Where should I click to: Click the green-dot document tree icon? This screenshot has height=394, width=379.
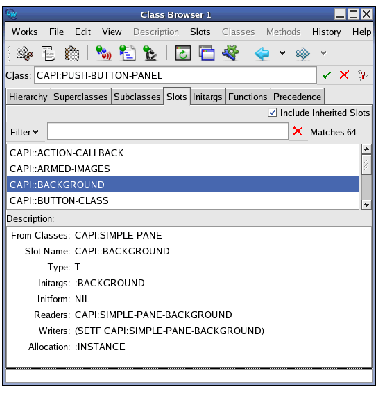127,53
